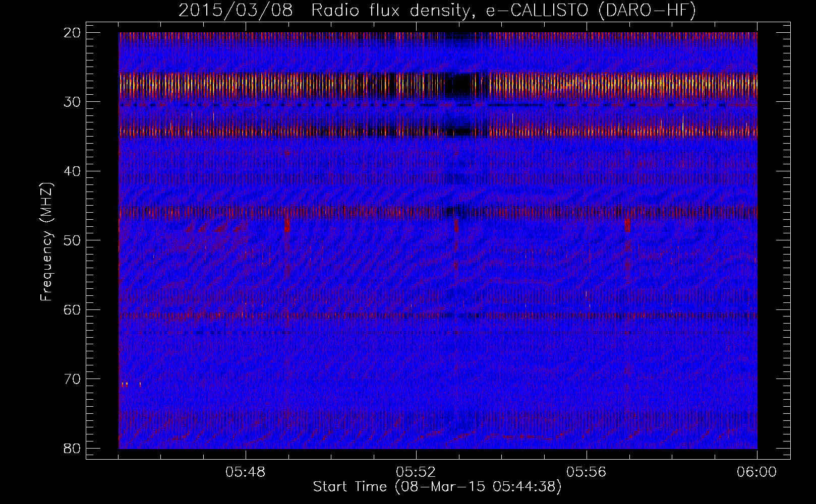Click the 70 MHz frequency tick label
Screen dimensions: 816x504
coord(72,379)
